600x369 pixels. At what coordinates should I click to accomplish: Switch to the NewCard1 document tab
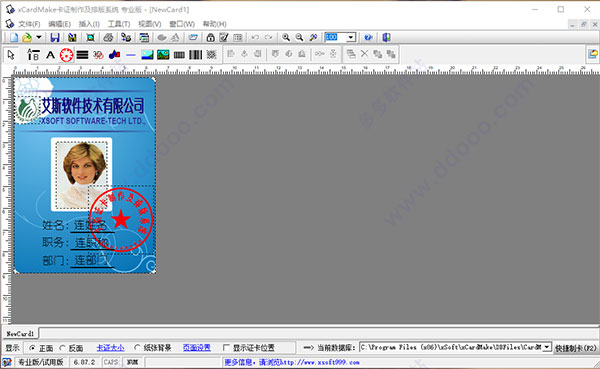tap(20, 334)
